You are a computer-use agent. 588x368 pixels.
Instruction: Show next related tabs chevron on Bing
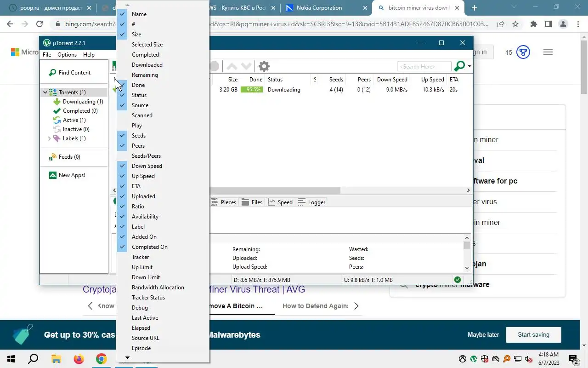coord(356,306)
